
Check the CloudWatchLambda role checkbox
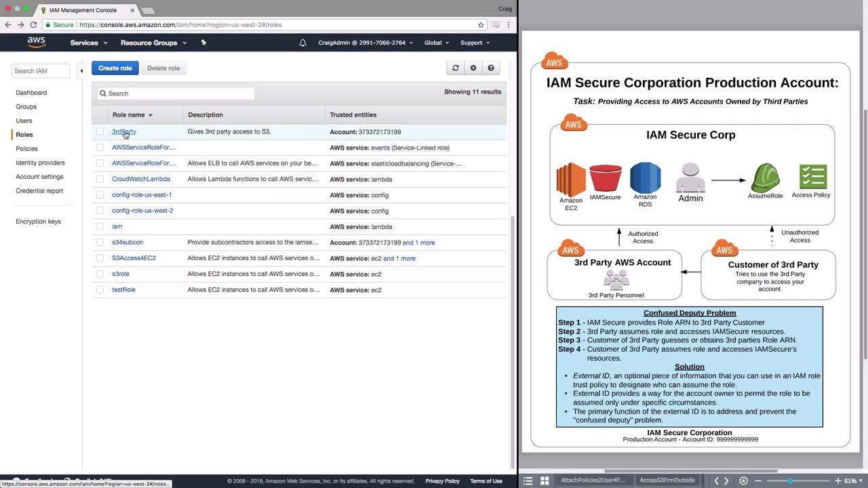pos(100,179)
